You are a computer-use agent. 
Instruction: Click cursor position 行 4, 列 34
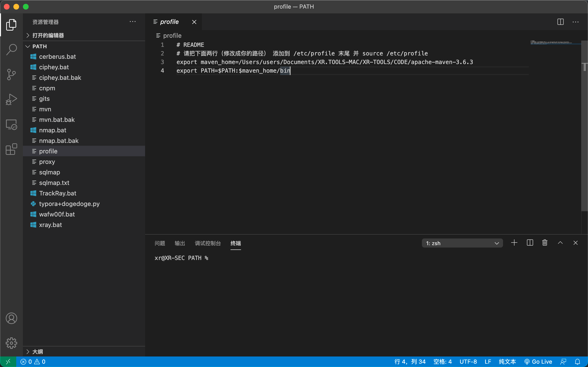click(x=410, y=362)
